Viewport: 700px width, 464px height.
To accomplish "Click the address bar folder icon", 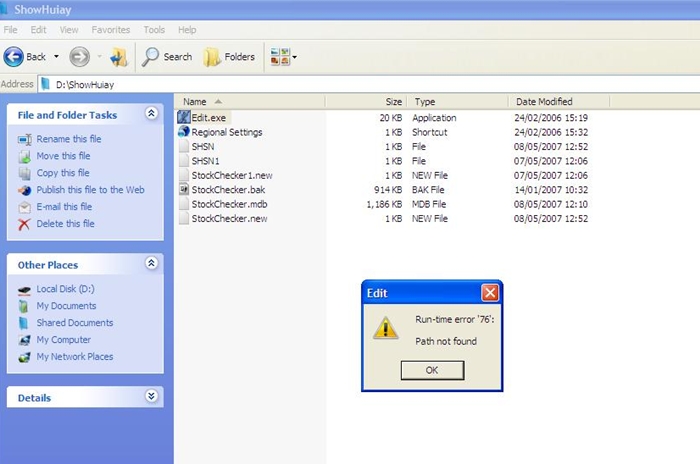I will (x=45, y=84).
